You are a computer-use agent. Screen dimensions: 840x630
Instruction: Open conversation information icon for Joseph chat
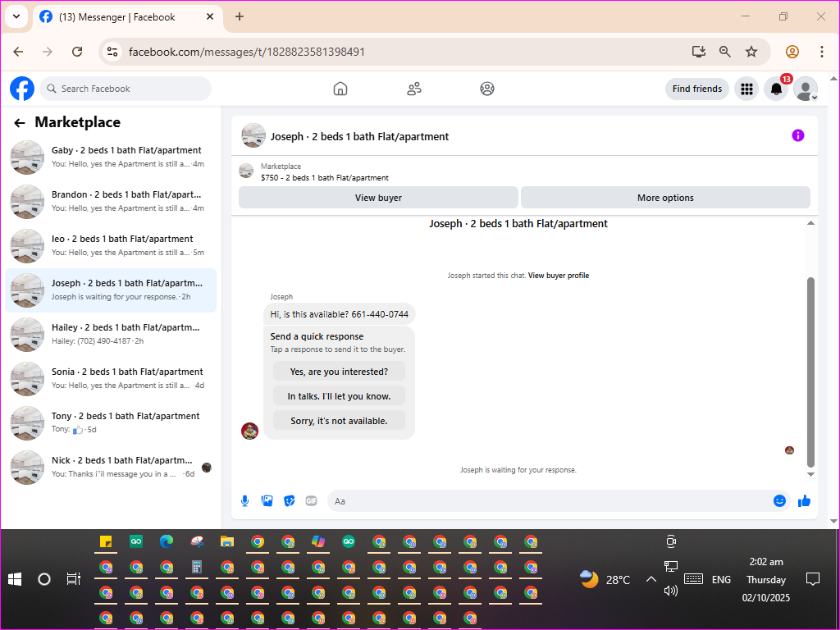coord(797,135)
